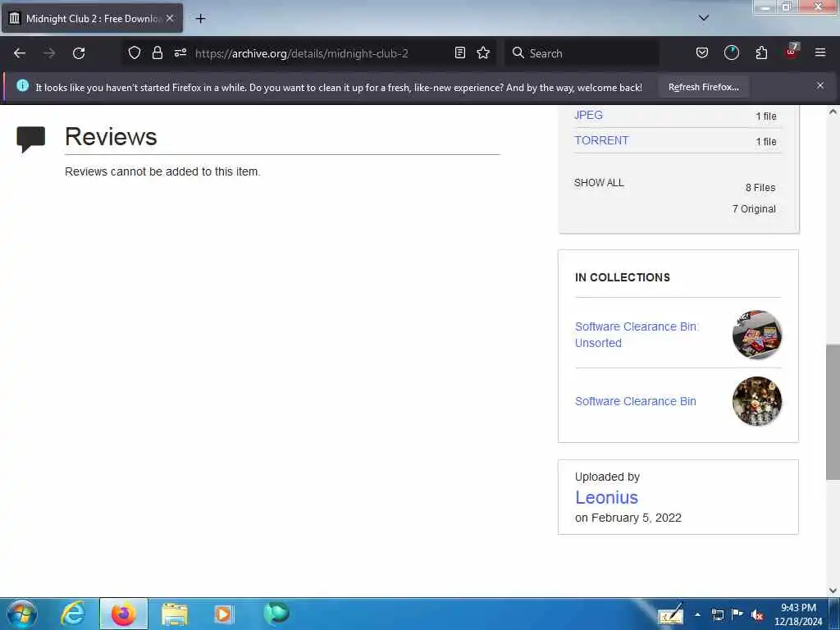Open the uBlock extension icon
The image size is (840, 630).
pos(792,52)
